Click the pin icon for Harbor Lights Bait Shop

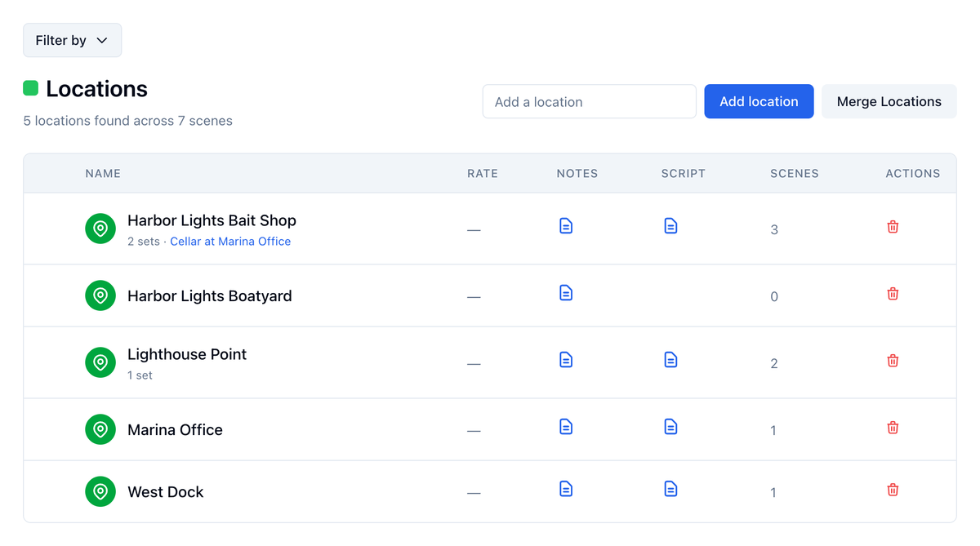100,229
